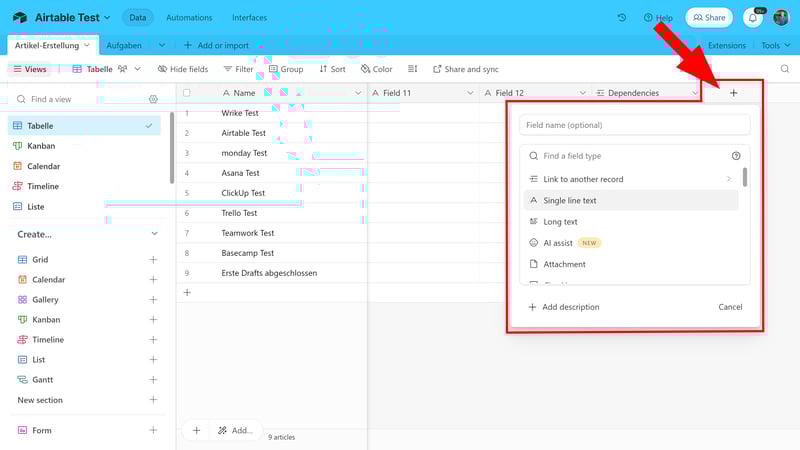
Task: Tick the select-all header checkbox
Action: click(x=187, y=93)
